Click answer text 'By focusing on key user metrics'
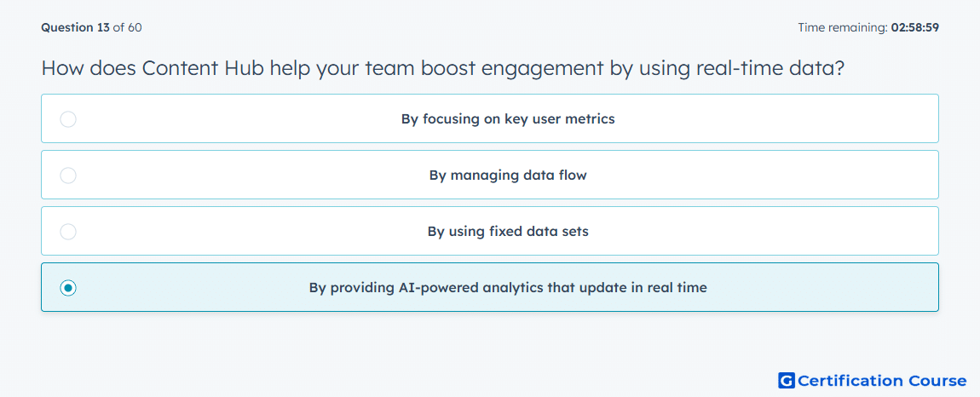 coord(508,118)
